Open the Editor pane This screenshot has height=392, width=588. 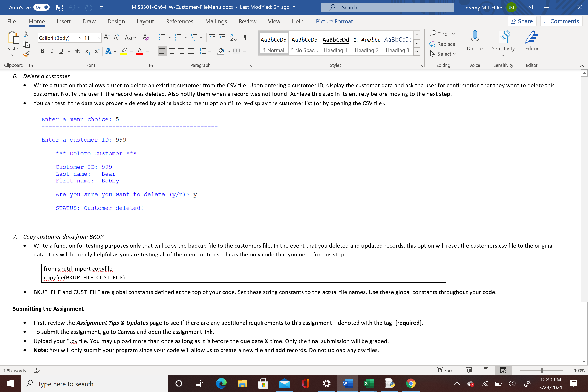pyautogui.click(x=531, y=41)
